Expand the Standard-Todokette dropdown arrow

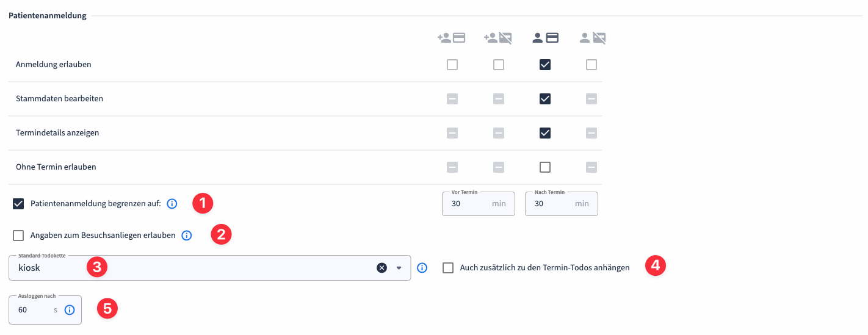tap(399, 267)
